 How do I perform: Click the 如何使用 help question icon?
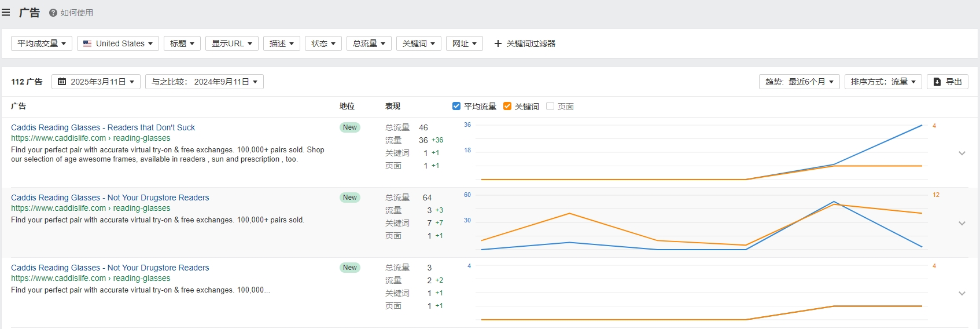point(53,13)
